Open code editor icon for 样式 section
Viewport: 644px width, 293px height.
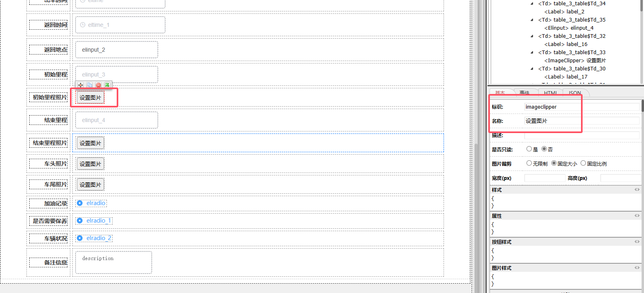point(637,190)
